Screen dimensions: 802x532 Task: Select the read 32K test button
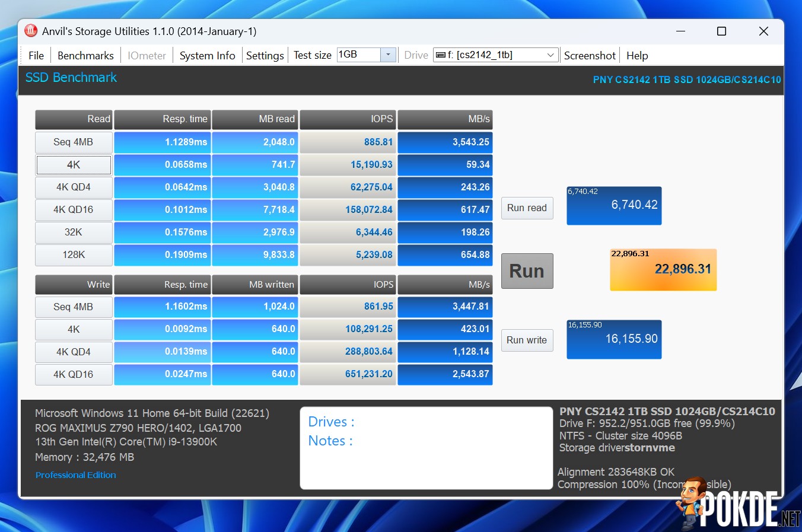click(x=74, y=232)
